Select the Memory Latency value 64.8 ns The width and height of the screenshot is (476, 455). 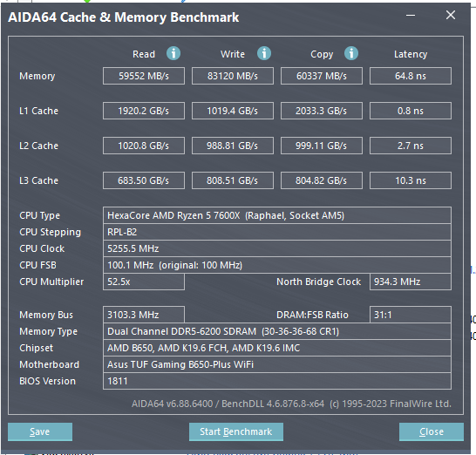(x=411, y=76)
